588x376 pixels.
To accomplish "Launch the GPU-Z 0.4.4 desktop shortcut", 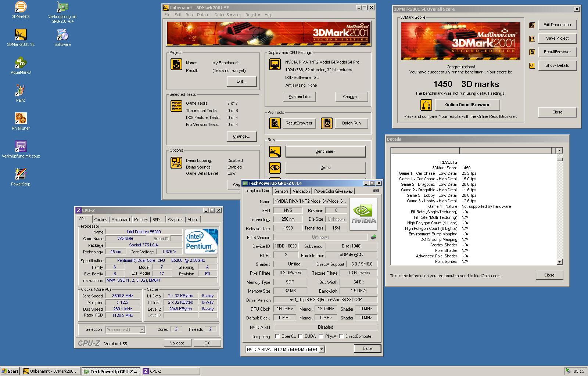I will [62, 12].
